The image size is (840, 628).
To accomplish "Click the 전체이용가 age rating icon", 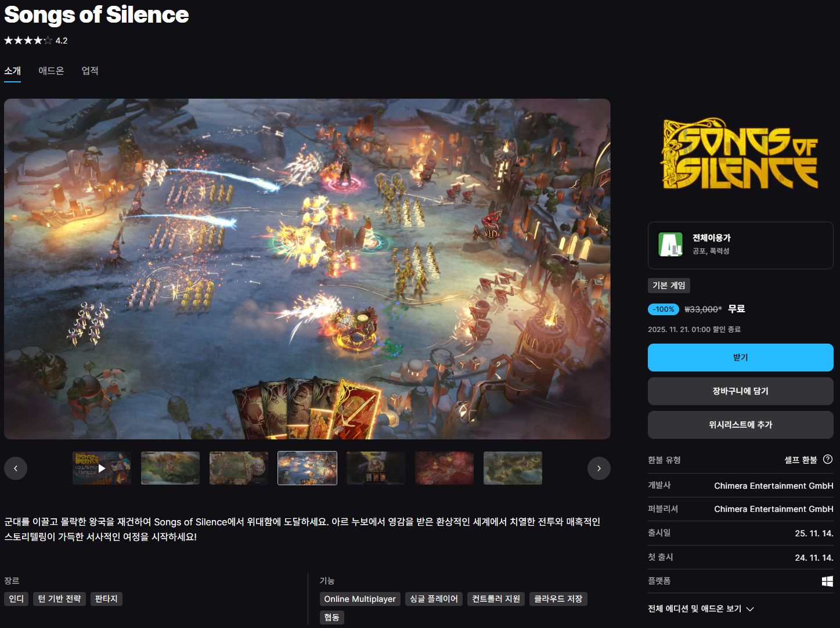I will coord(670,244).
